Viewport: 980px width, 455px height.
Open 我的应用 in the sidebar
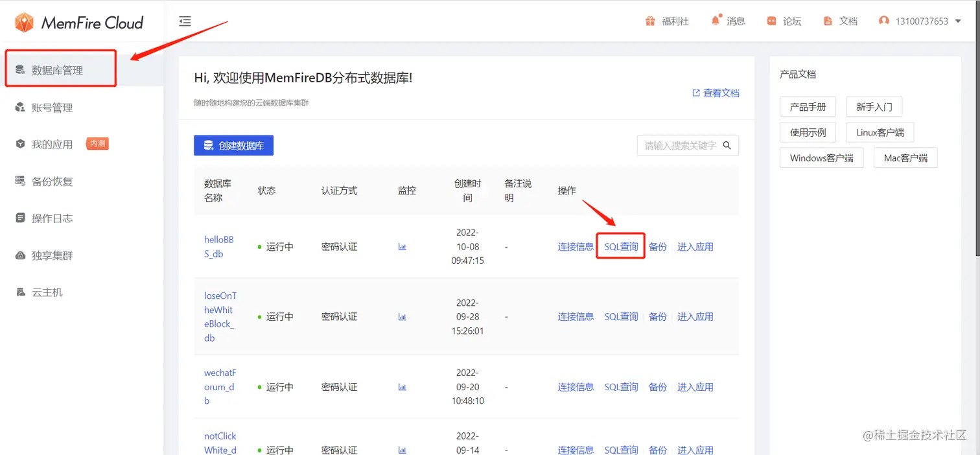[82, 144]
